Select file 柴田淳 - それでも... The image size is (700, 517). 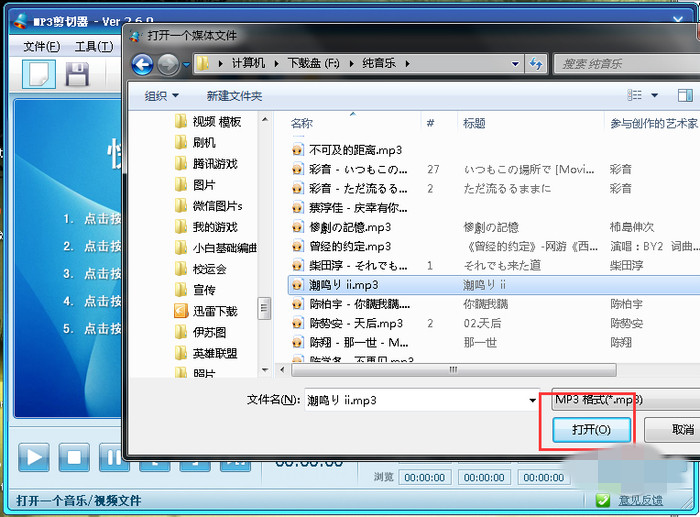click(x=350, y=266)
